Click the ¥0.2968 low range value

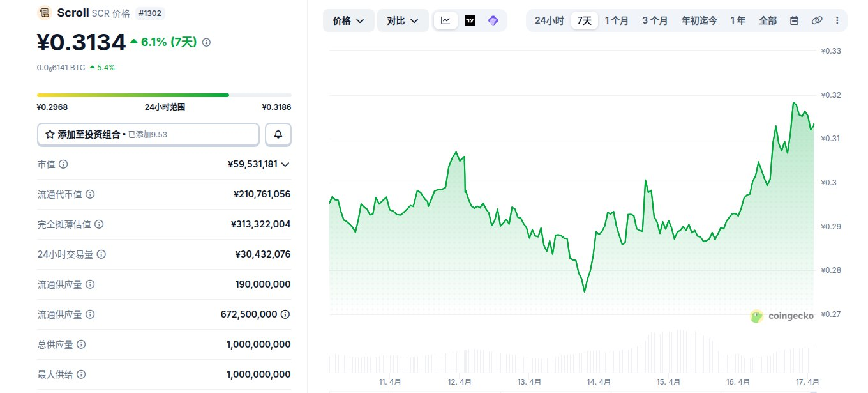52,107
